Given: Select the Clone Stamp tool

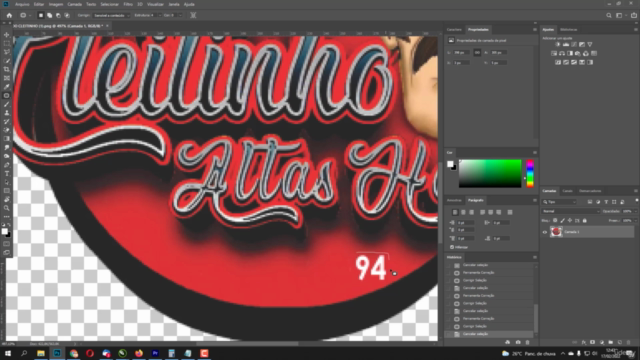Looking at the screenshot, I should (x=7, y=113).
